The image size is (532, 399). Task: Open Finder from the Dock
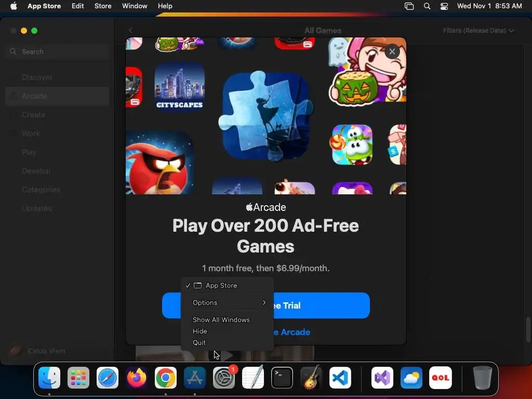point(49,378)
